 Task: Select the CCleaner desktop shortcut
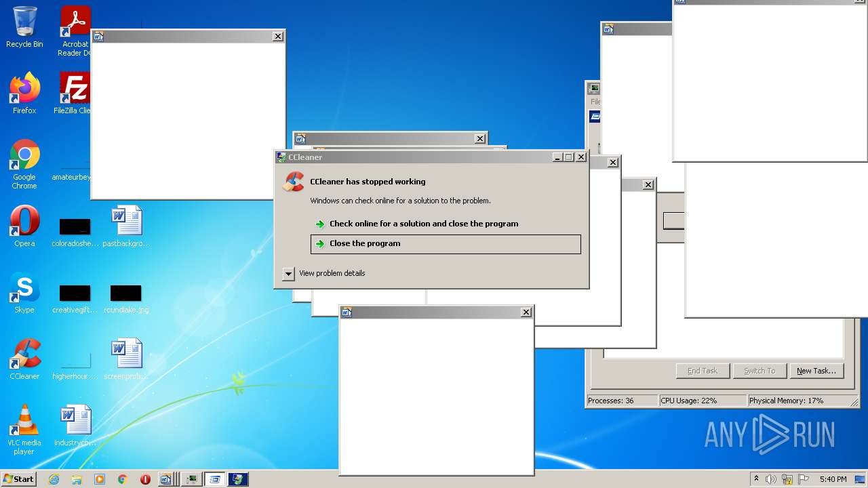[x=24, y=359]
